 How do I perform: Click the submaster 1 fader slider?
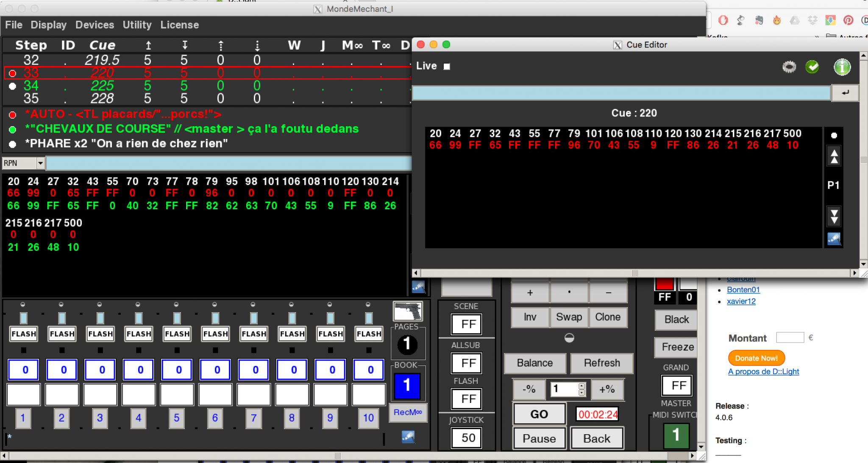click(x=23, y=318)
